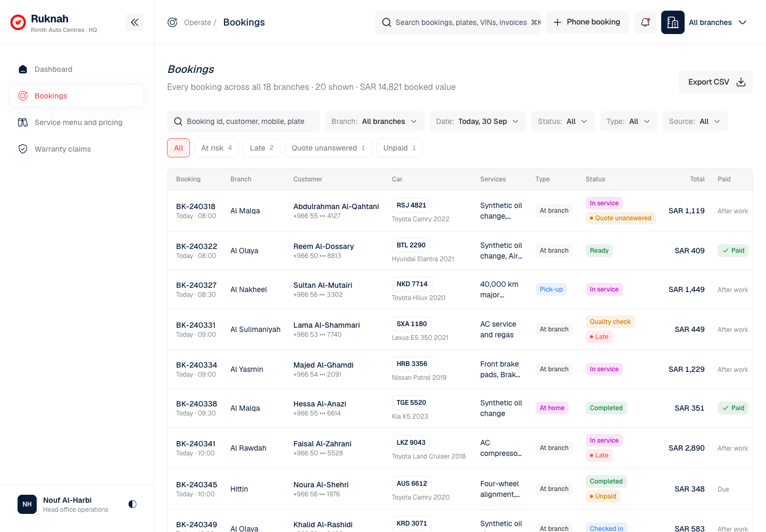
Task: Focus the global search bookings field
Action: [458, 22]
